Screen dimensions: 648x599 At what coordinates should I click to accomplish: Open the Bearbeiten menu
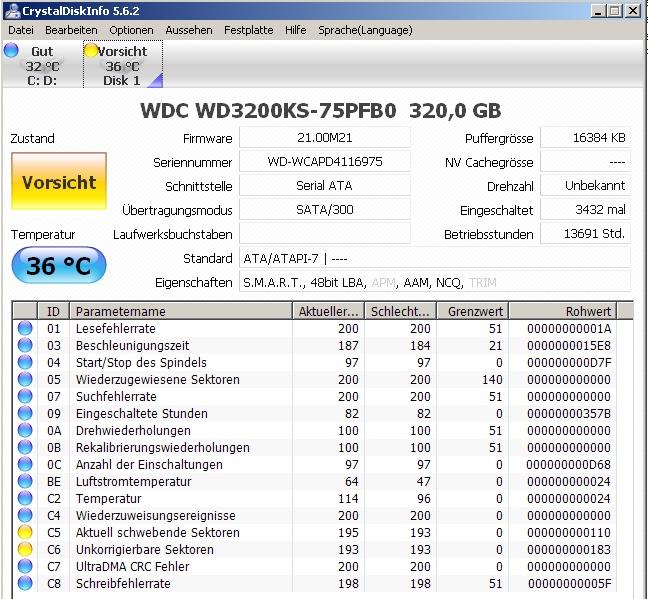point(71,30)
